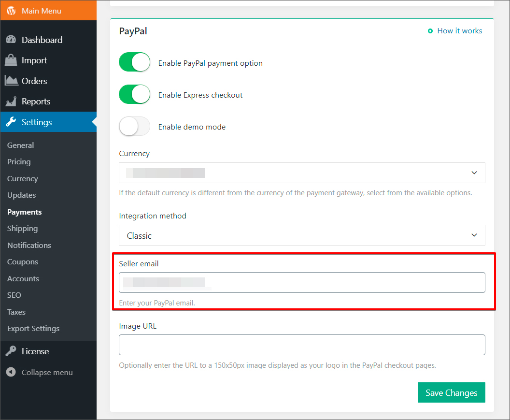510x420 pixels.
Task: Click the Enable Express checkout label
Action: (x=200, y=95)
